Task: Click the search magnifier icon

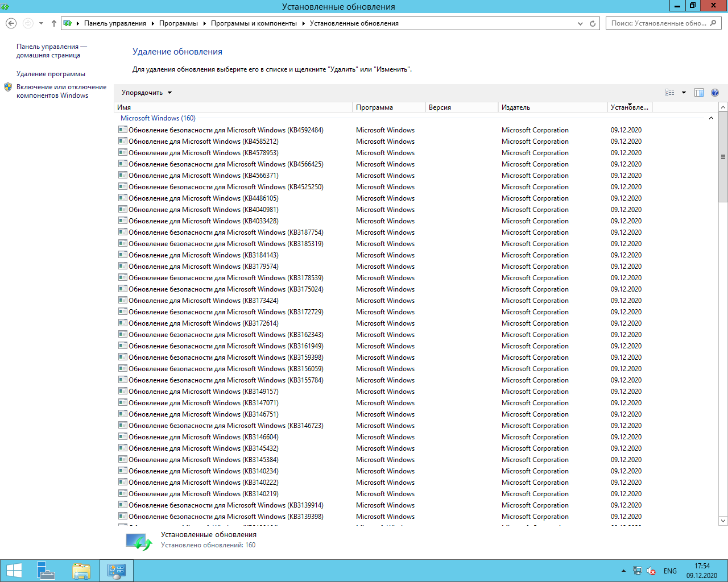Action: (x=714, y=23)
